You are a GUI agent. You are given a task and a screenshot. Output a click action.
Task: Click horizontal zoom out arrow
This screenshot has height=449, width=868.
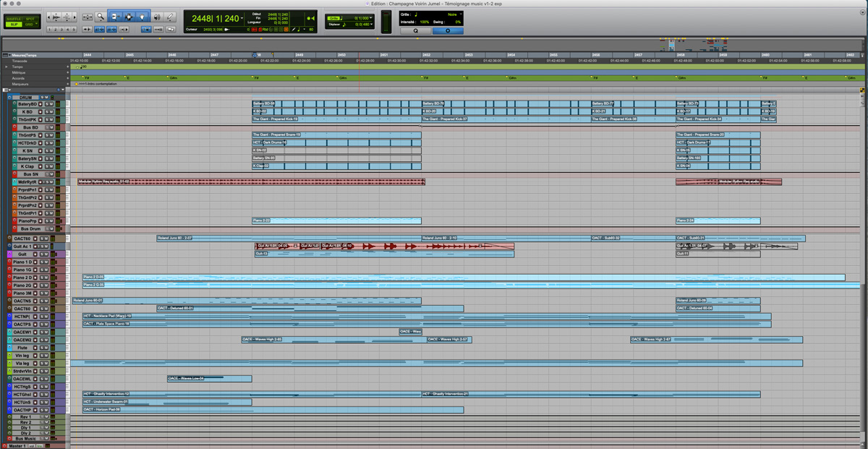(48, 17)
